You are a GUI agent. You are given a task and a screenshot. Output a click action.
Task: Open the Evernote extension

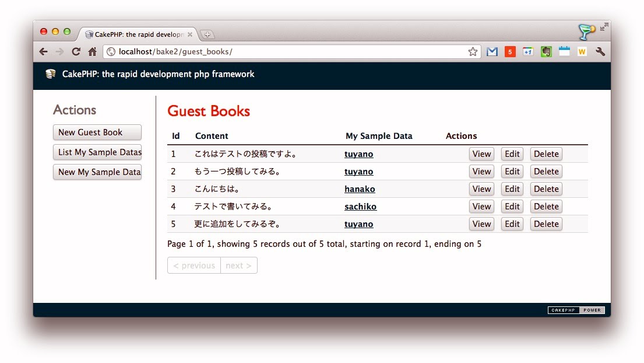546,52
